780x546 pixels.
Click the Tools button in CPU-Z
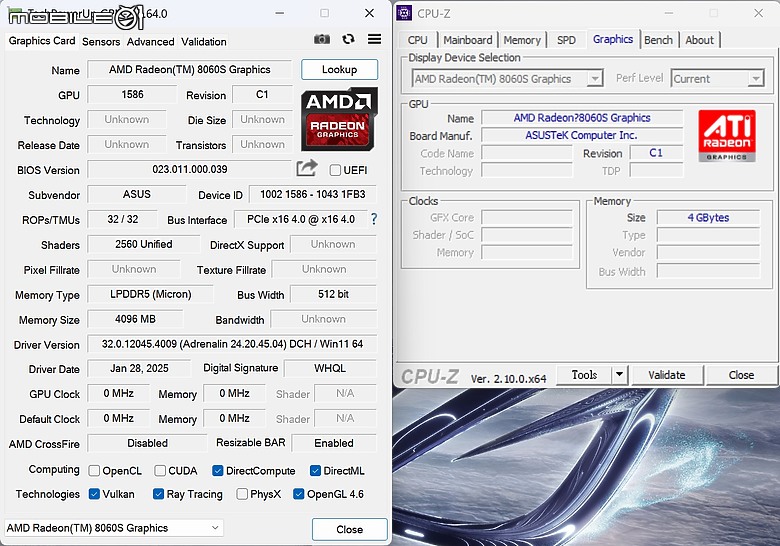[x=584, y=374]
